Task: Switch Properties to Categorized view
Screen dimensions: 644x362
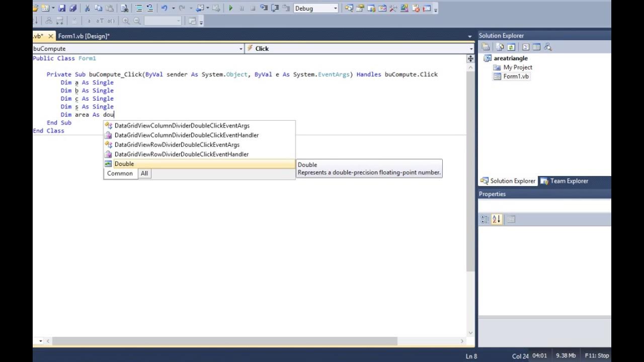Action: click(x=485, y=219)
